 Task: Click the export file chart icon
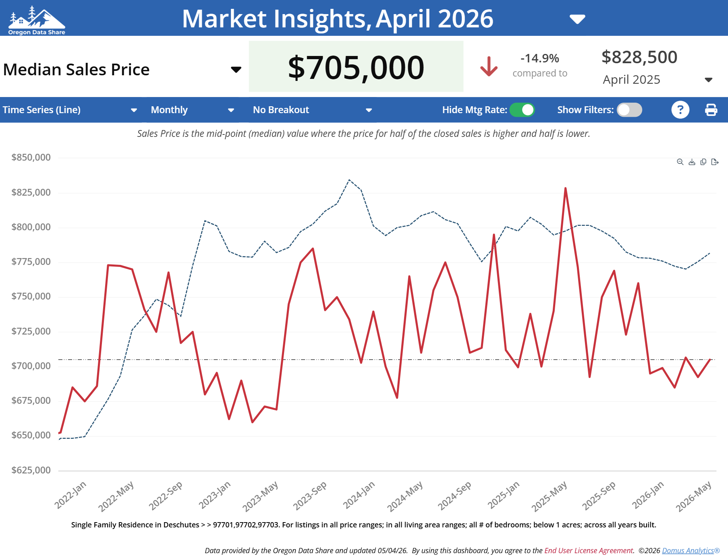(715, 162)
